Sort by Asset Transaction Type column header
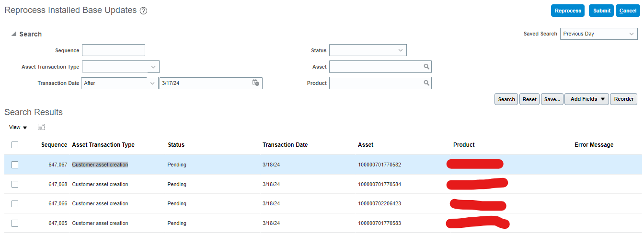 [103, 145]
